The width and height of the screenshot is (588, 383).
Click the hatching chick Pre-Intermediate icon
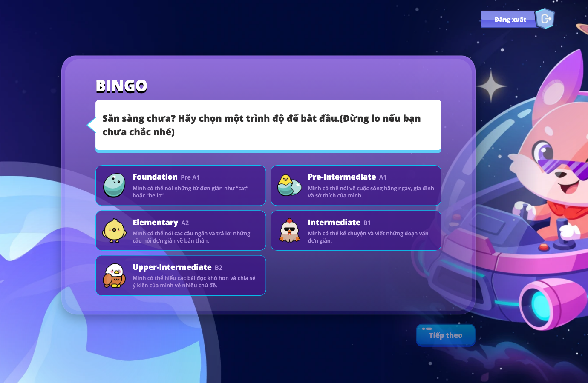pyautogui.click(x=289, y=186)
